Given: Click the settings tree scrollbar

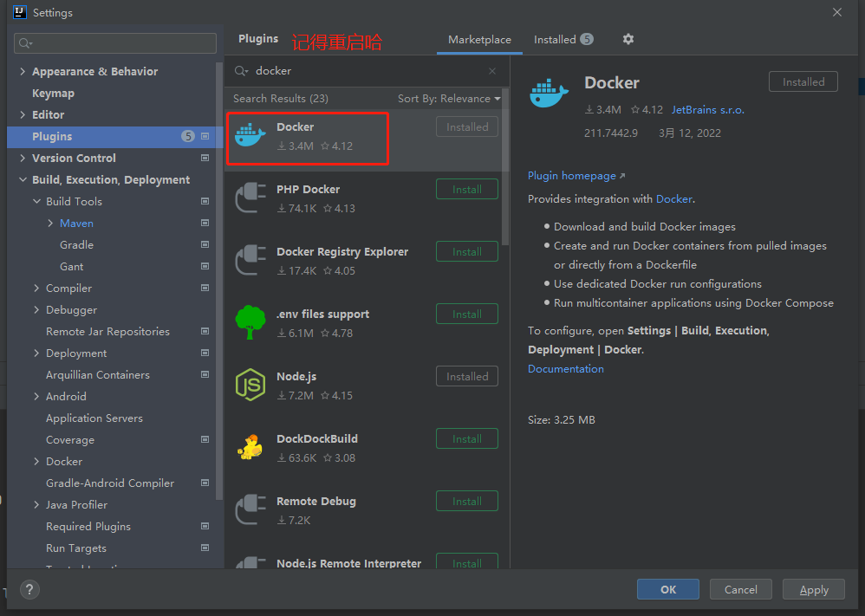Looking at the screenshot, I should (x=219, y=282).
